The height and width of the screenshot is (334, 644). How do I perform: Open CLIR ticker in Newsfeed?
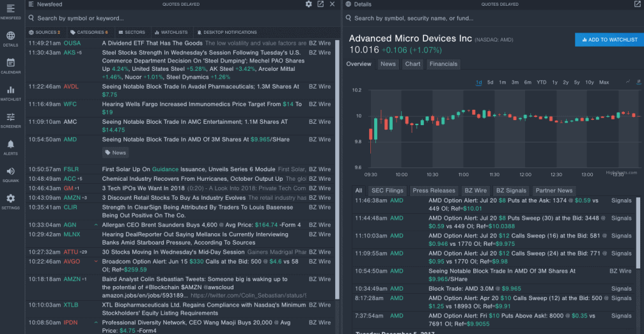coord(70,207)
